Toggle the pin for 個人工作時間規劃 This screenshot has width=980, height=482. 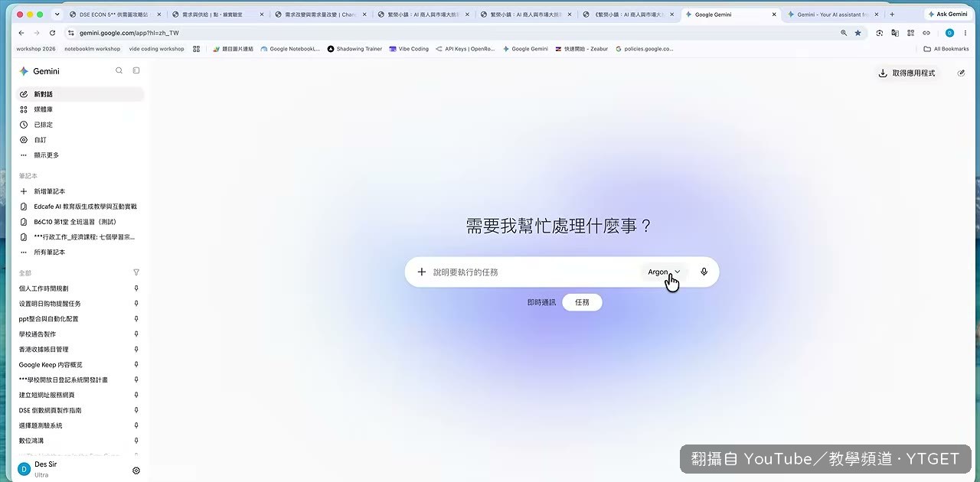[x=136, y=288]
